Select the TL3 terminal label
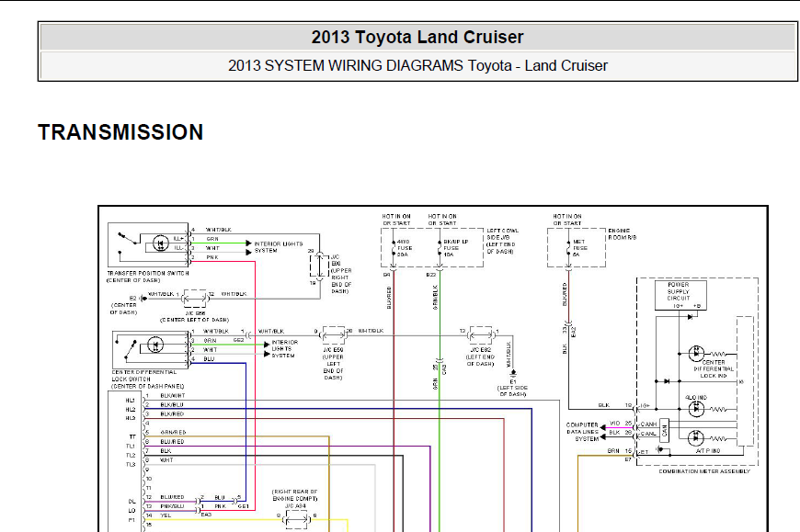Viewport: 800px width, 532px height. (131, 464)
